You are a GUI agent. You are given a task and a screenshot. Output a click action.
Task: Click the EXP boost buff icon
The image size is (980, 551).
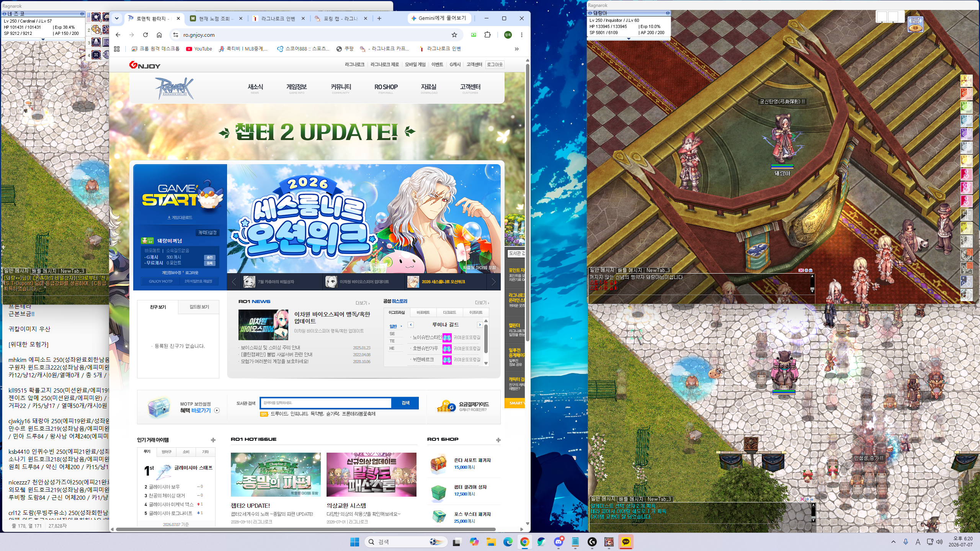(x=966, y=80)
